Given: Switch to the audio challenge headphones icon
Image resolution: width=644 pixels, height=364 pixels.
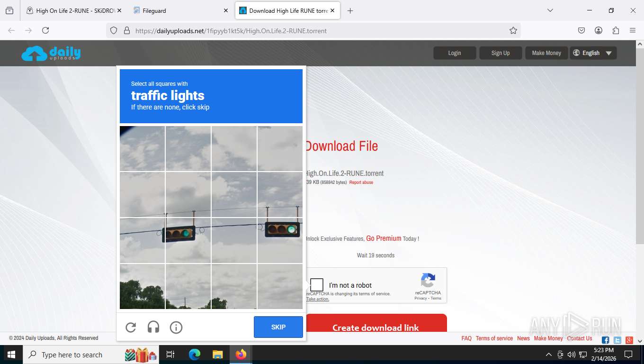Looking at the screenshot, I should 153,328.
